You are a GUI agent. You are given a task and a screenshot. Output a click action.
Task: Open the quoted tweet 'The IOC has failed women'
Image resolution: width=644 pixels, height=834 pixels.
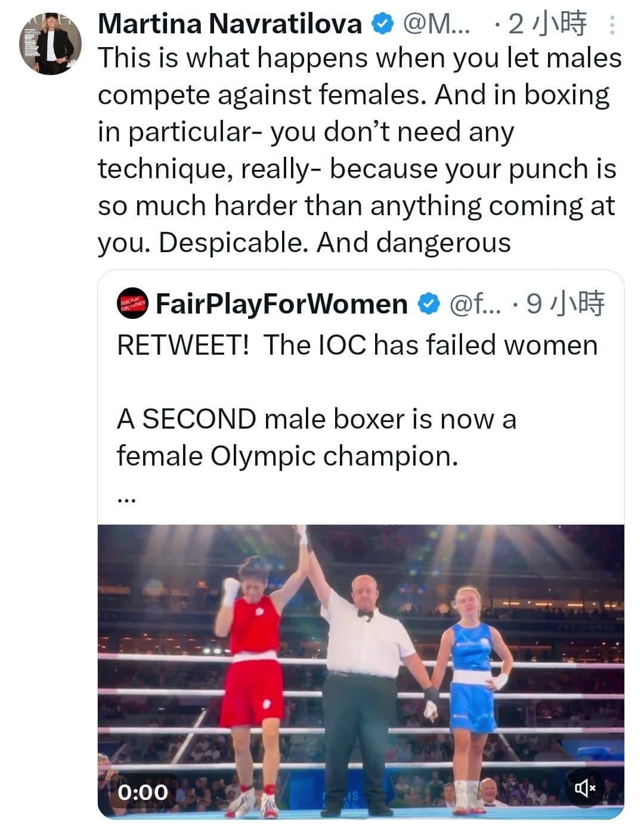[x=357, y=345]
